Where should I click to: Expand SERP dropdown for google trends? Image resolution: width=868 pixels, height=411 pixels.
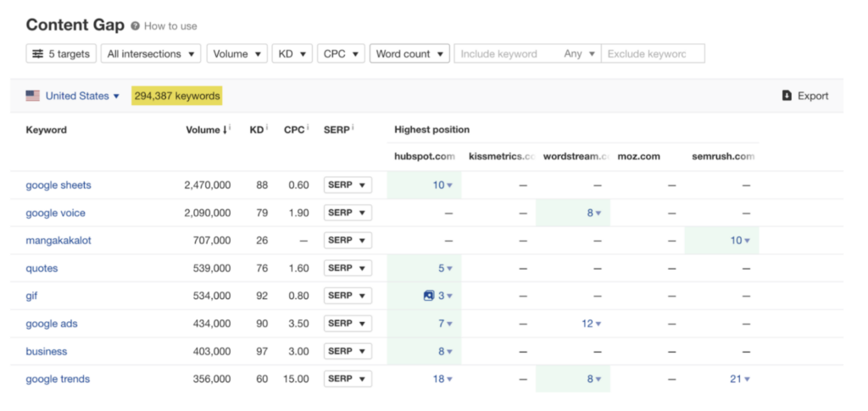tap(348, 378)
